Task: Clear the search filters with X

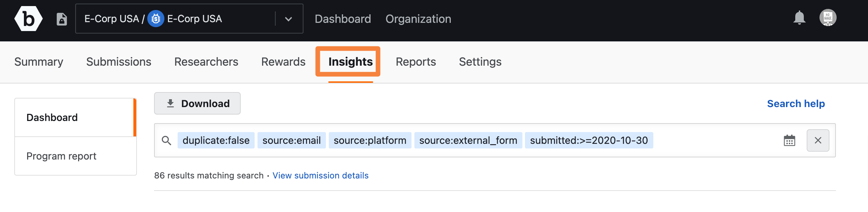Action: 818,140
